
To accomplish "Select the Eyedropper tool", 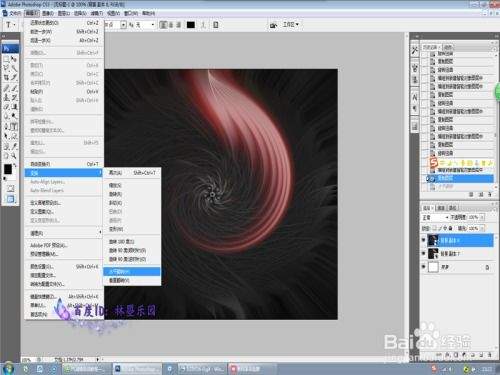I will coord(14,146).
